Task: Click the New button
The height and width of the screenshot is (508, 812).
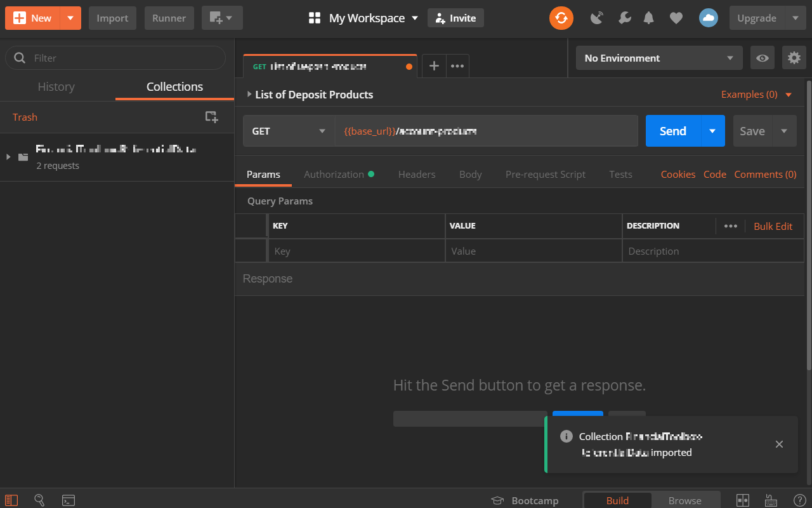Action: pyautogui.click(x=33, y=18)
